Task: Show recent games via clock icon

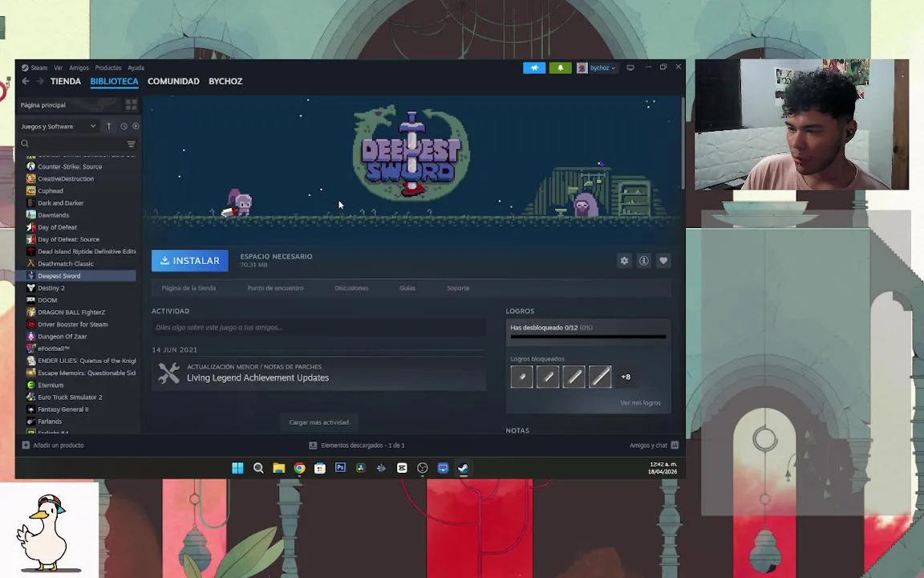Action: coord(124,126)
